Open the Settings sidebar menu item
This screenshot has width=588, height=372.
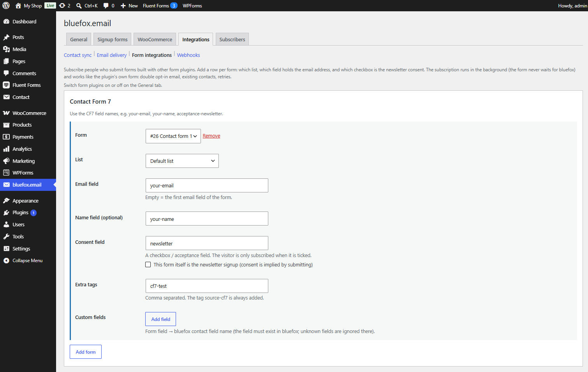click(28, 249)
